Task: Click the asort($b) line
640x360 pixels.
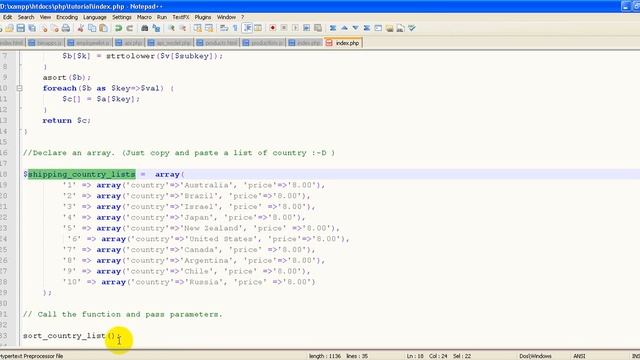Action: pyautogui.click(x=67, y=78)
